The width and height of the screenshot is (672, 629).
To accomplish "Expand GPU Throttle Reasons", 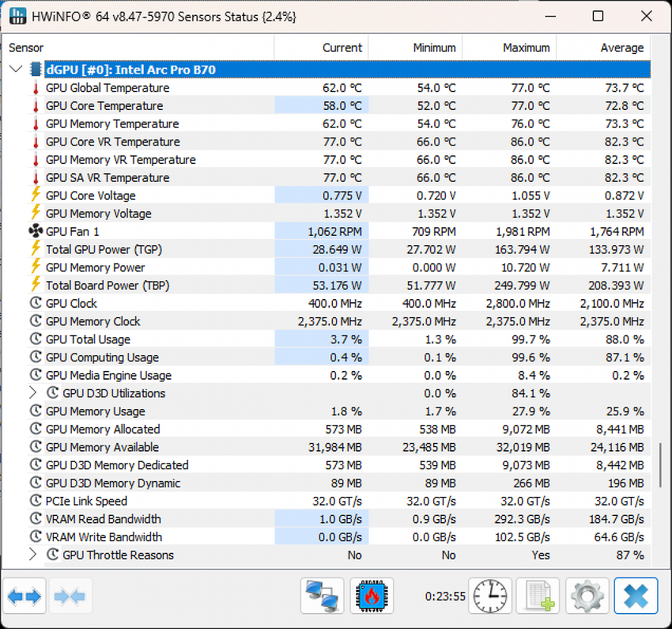I will tap(33, 555).
